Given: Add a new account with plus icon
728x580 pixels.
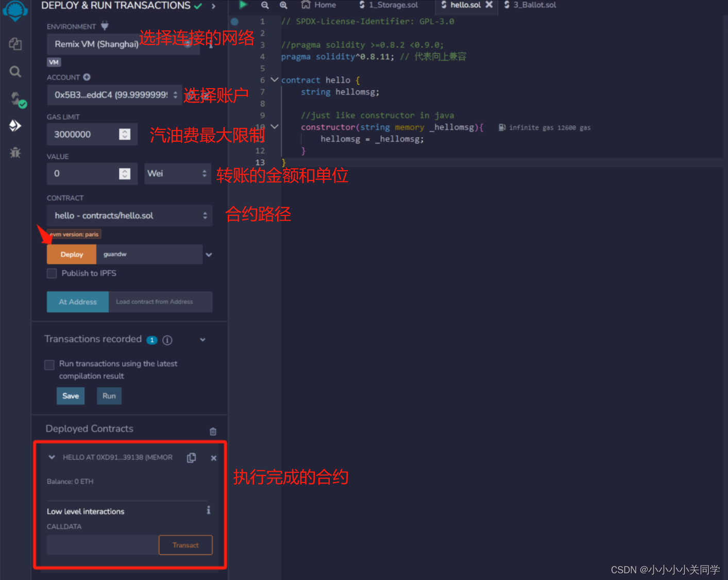Looking at the screenshot, I should 87,77.
